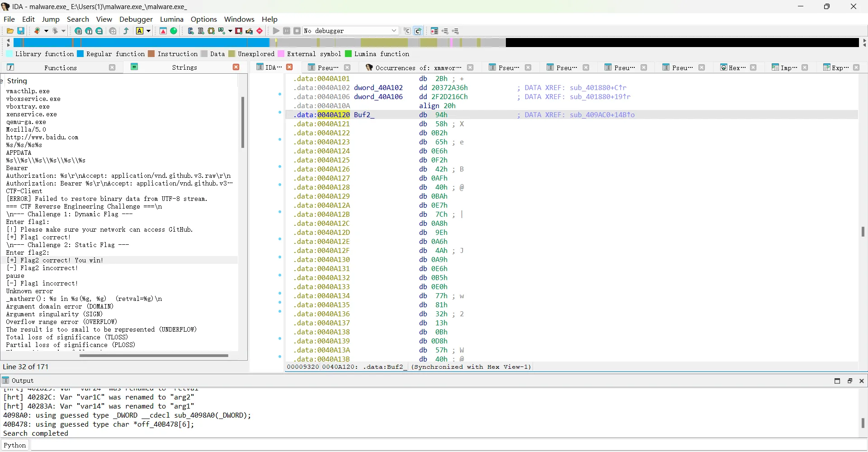Click the pause process toolbar icon

pyautogui.click(x=287, y=31)
